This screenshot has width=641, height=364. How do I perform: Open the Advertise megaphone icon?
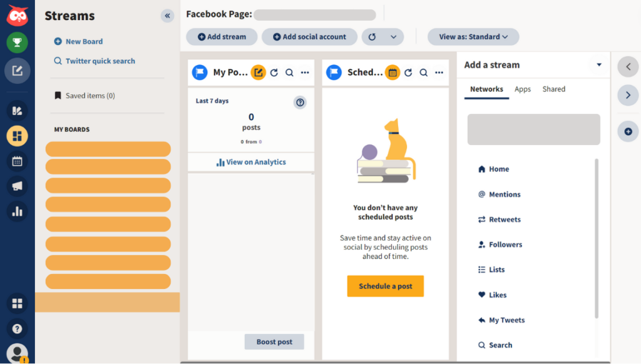pos(17,186)
